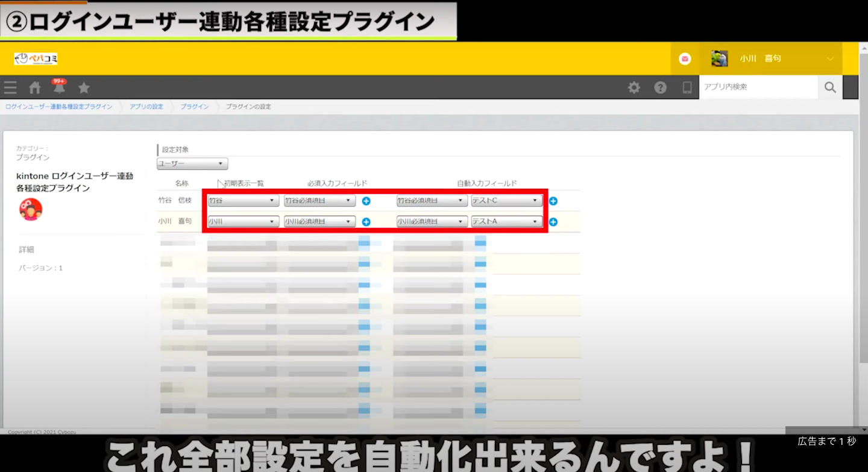Click the アプリ内検索 search field
Image resolution: width=868 pixels, height=472 pixels.
point(758,87)
